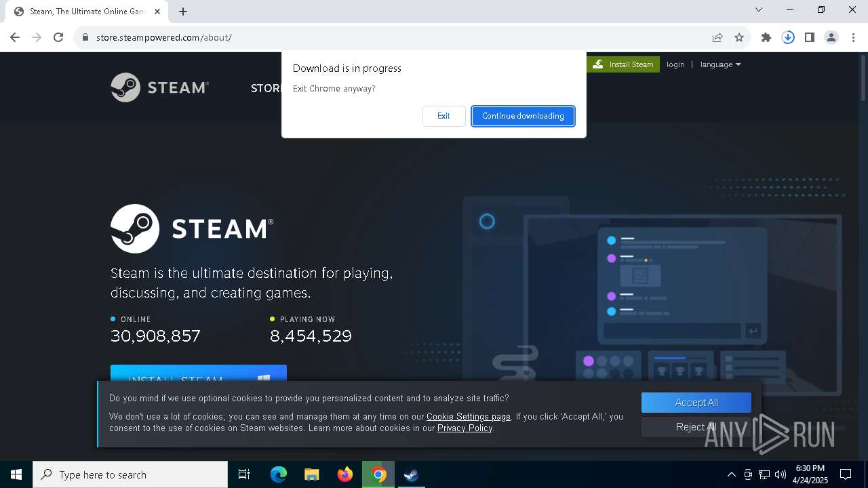Open Chrome extensions puzzle icon

[x=766, y=37]
